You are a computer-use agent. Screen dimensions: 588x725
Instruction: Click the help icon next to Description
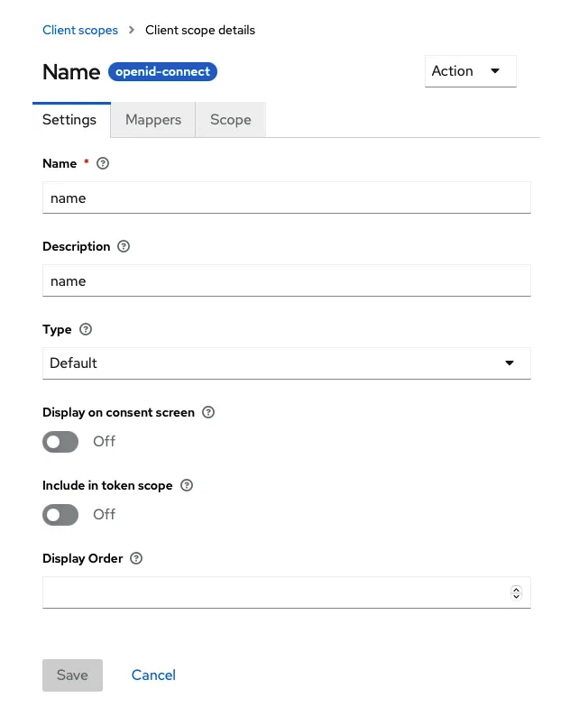[x=124, y=246]
